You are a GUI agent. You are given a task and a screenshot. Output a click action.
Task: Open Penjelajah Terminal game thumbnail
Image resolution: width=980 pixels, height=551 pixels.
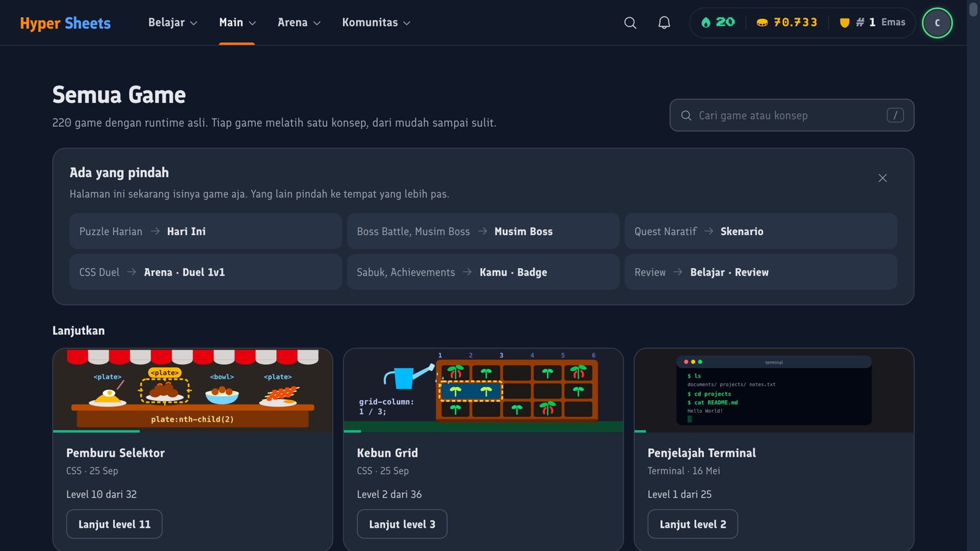tap(774, 390)
